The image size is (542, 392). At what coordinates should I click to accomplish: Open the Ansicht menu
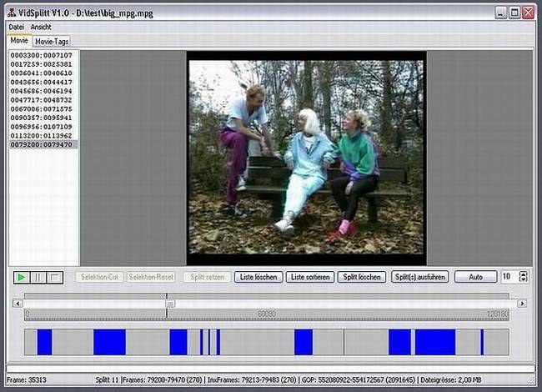point(41,27)
